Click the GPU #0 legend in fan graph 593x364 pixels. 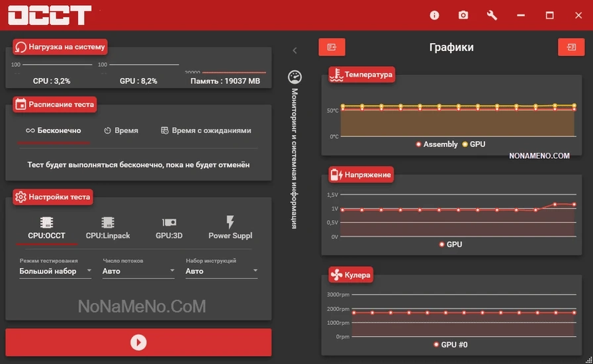pos(450,345)
